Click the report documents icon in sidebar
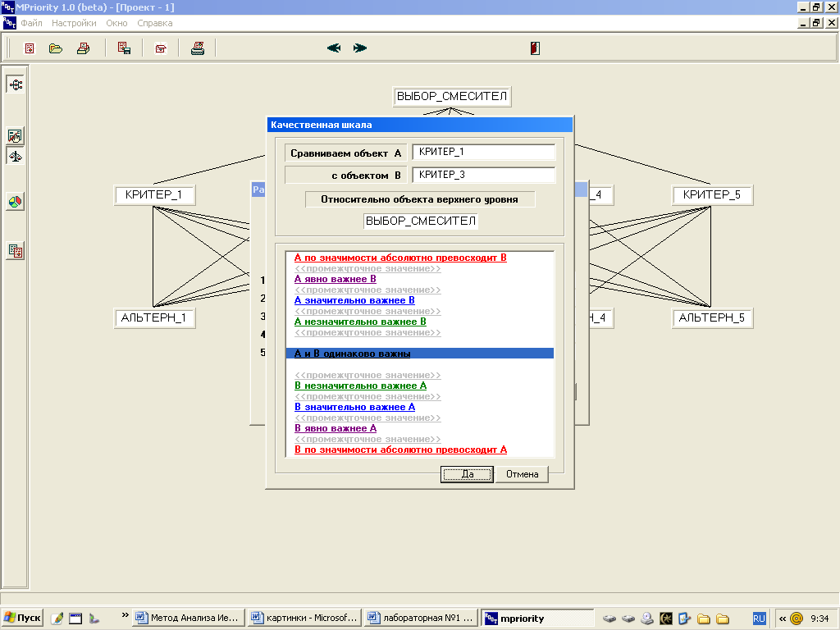The height and width of the screenshot is (630, 840). (16, 250)
